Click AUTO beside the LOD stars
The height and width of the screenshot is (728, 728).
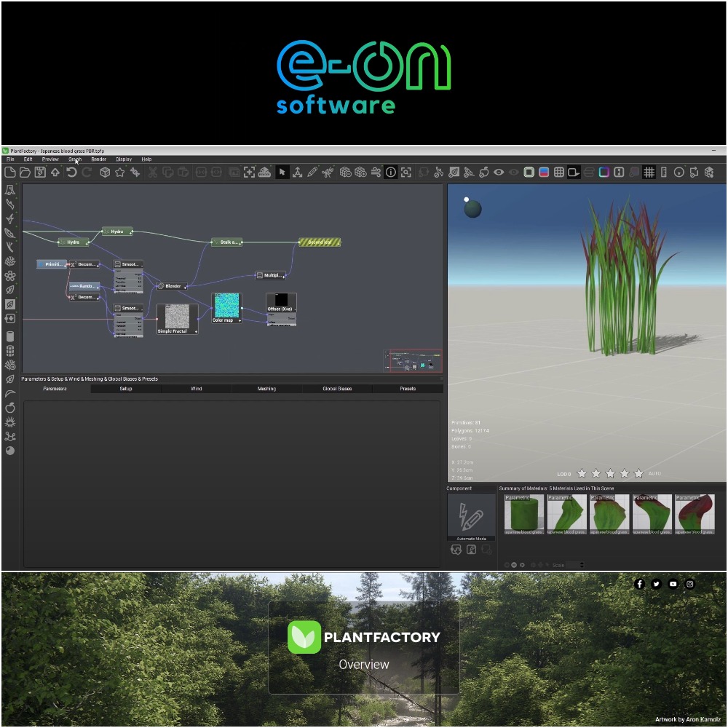[x=655, y=474]
